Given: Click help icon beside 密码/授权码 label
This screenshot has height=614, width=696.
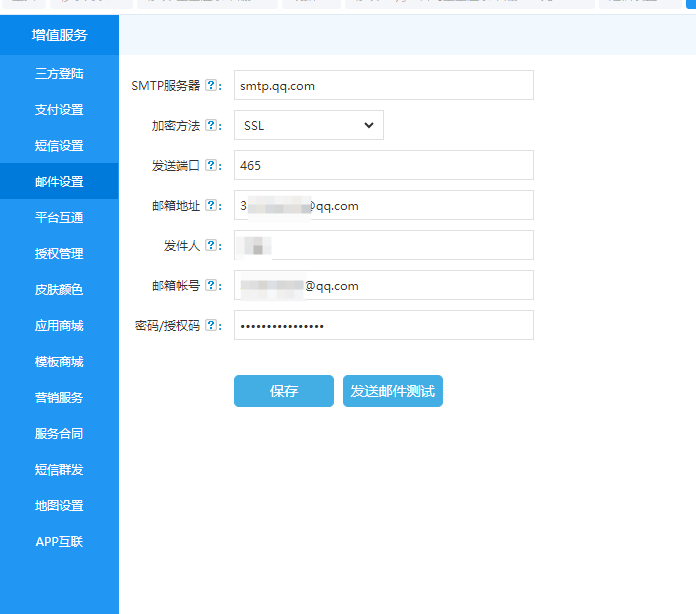Looking at the screenshot, I should 211,326.
